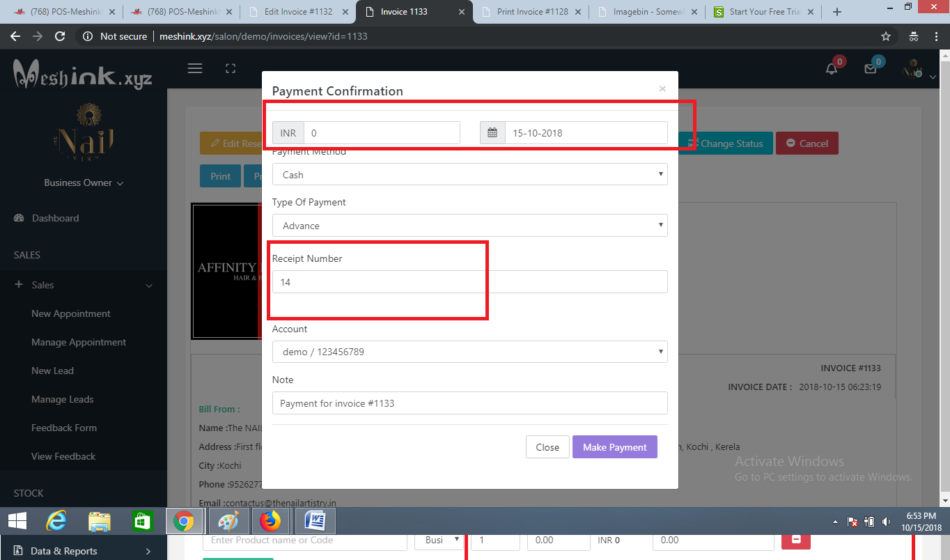Toggle fullscreen expand icon in header
The image size is (950, 560).
pyautogui.click(x=231, y=68)
